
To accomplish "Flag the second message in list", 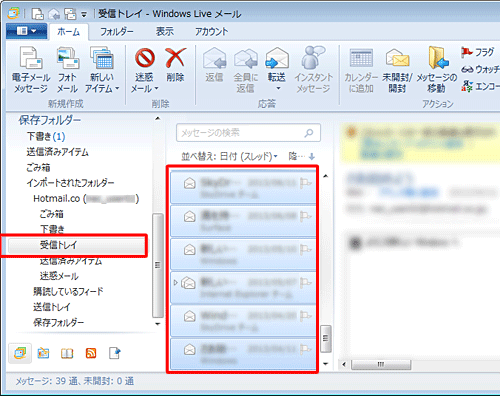I will [305, 216].
